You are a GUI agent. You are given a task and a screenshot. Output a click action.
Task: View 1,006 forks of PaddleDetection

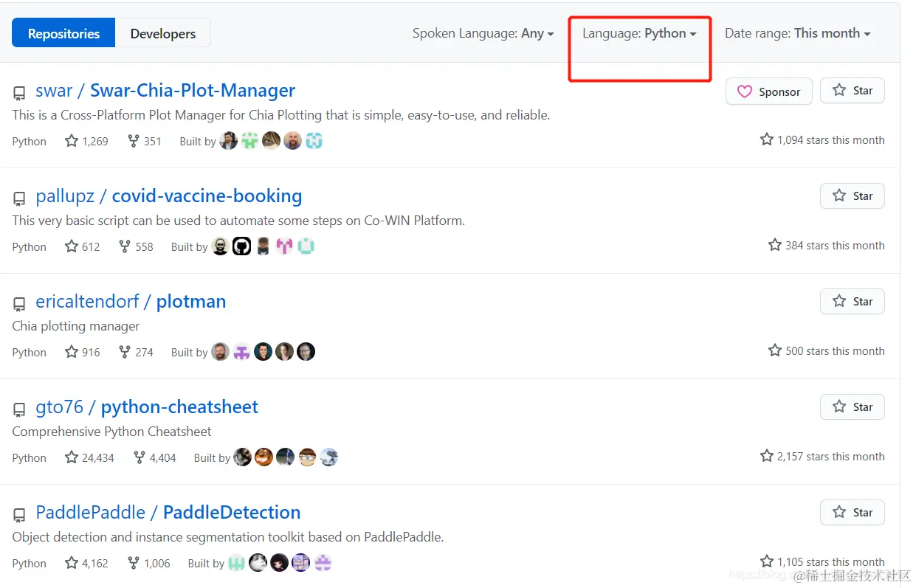(148, 563)
